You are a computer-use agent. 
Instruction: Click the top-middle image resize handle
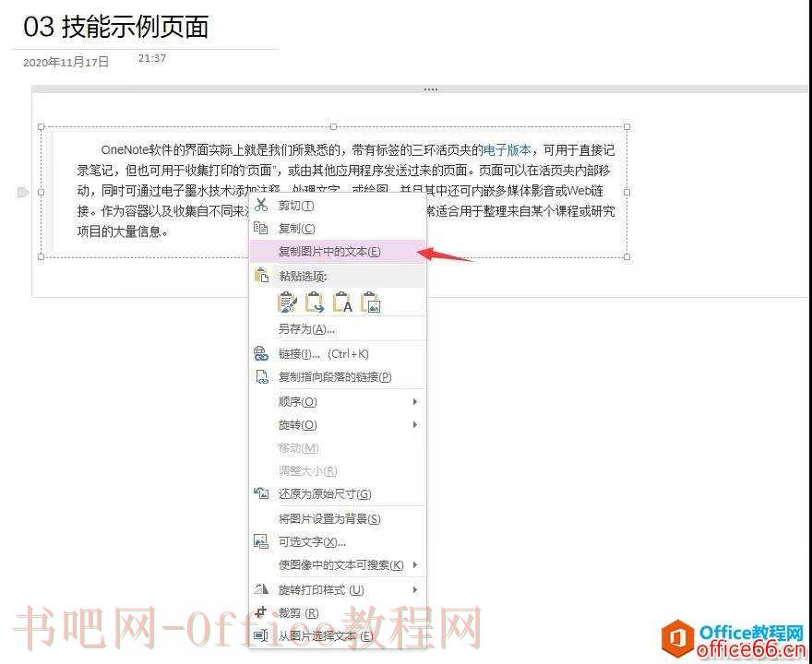tap(333, 126)
